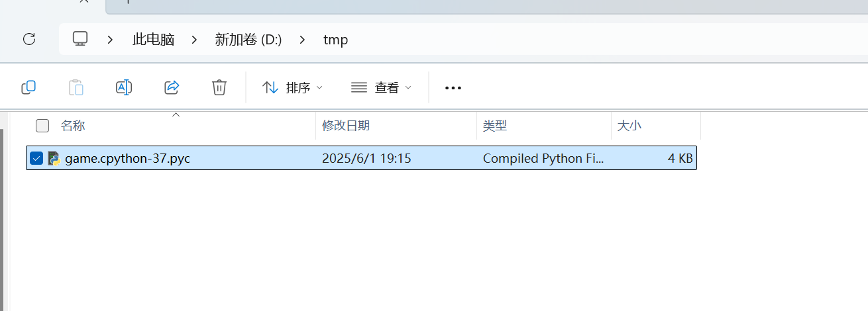
Task: Click the tmp folder in address bar
Action: click(335, 40)
